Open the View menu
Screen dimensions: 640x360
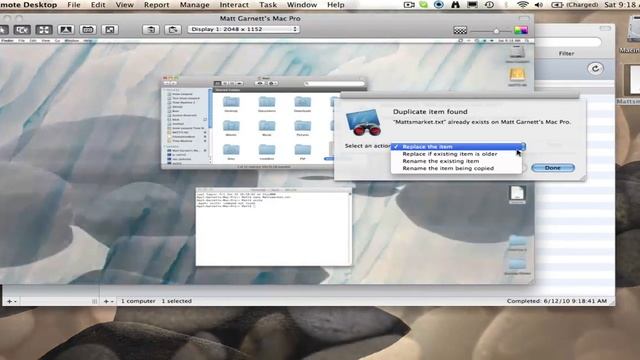pos(124,5)
